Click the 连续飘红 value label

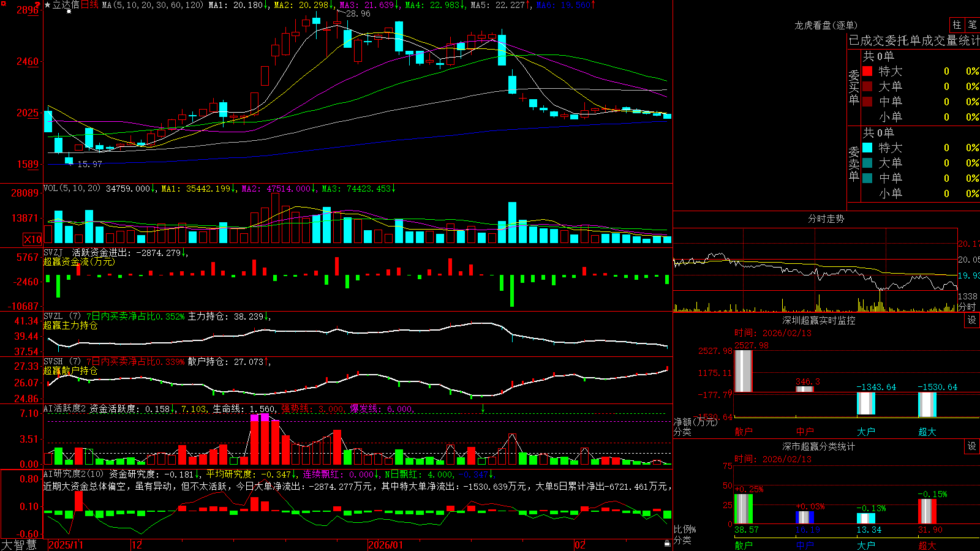[337, 474]
